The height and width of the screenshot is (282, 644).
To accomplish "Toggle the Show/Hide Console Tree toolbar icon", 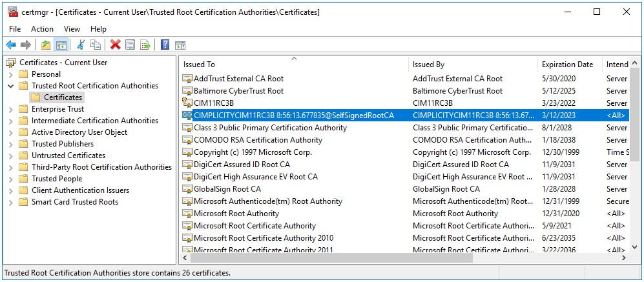I will click(61, 45).
